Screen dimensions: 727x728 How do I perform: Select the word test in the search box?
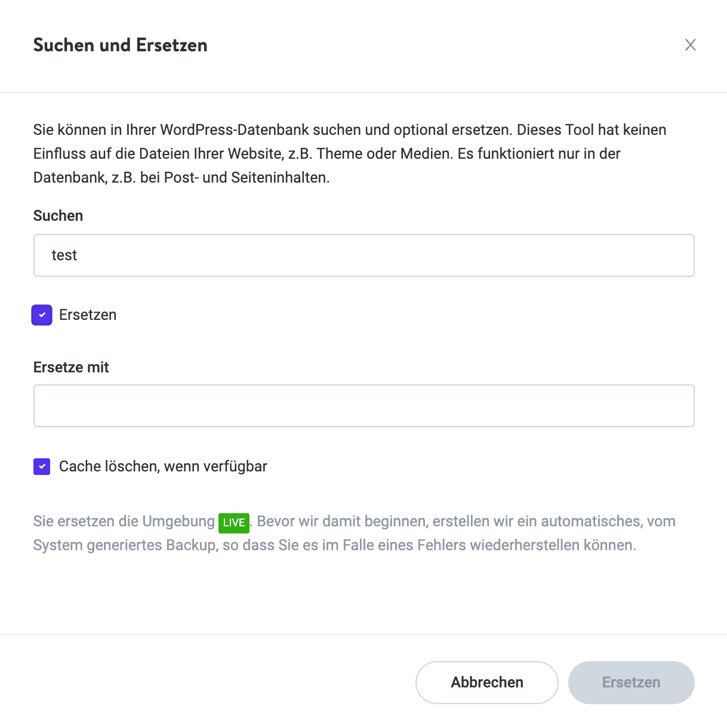click(x=64, y=255)
